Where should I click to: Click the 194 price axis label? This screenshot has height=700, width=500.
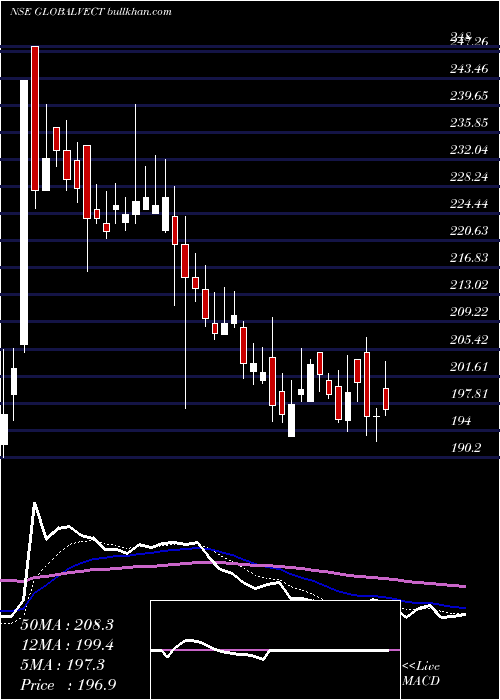click(x=460, y=421)
